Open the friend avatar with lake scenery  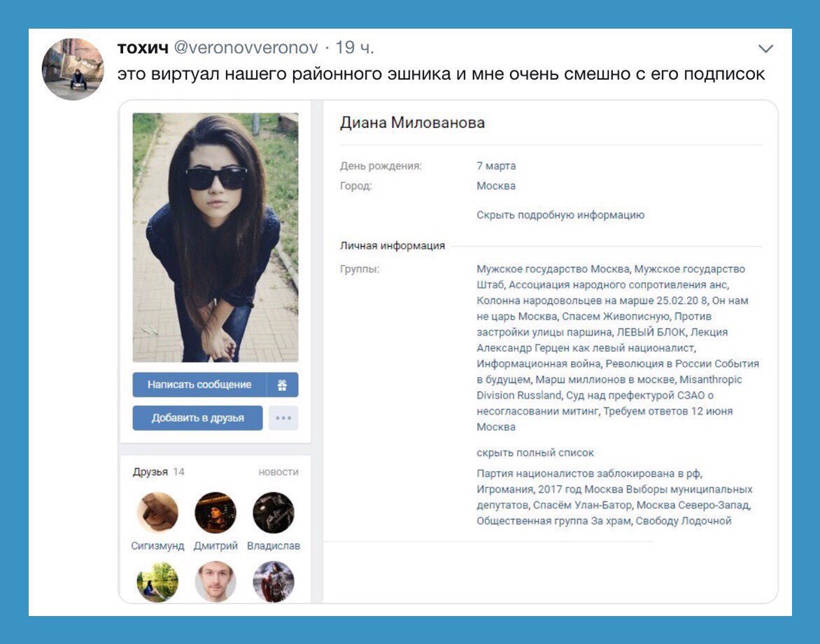157,582
